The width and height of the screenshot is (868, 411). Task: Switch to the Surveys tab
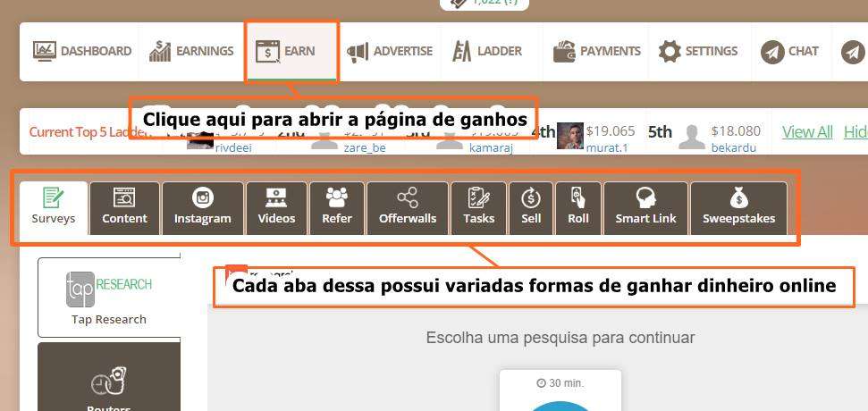click(x=54, y=207)
